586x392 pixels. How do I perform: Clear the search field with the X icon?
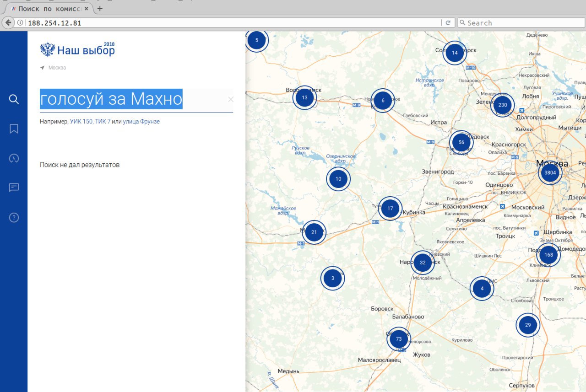(x=230, y=99)
